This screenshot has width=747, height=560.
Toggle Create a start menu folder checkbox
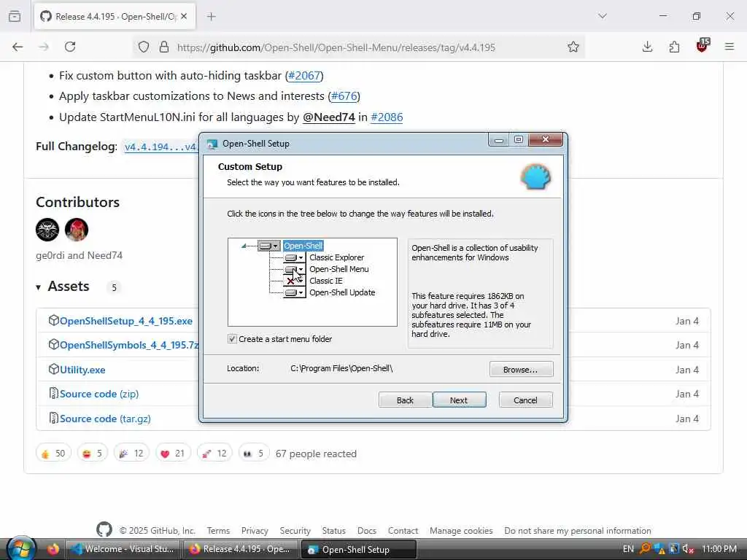click(x=232, y=339)
